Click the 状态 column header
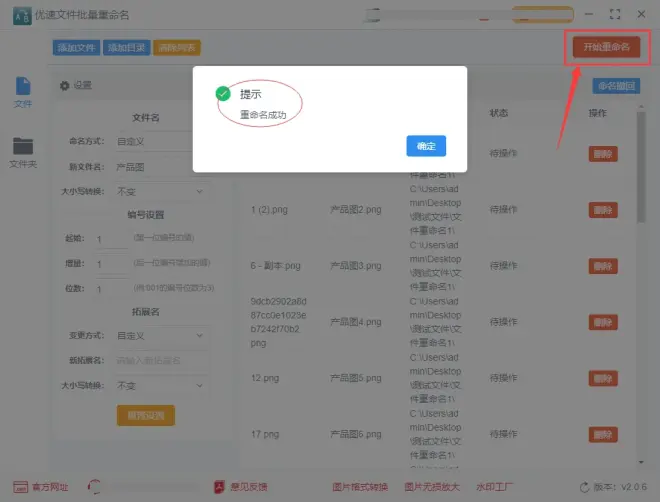This screenshot has width=660, height=502. click(x=499, y=113)
